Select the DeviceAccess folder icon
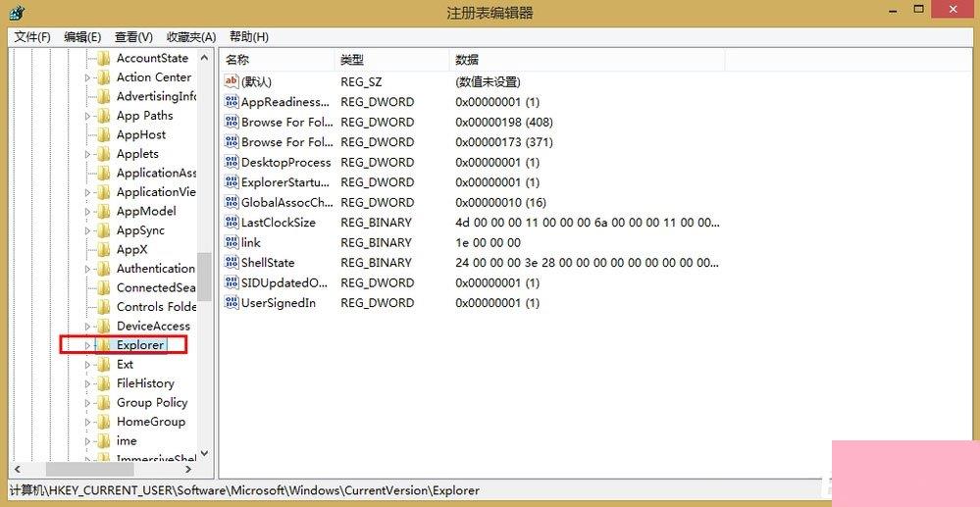Viewport: 980px width, 507px height. click(x=104, y=327)
